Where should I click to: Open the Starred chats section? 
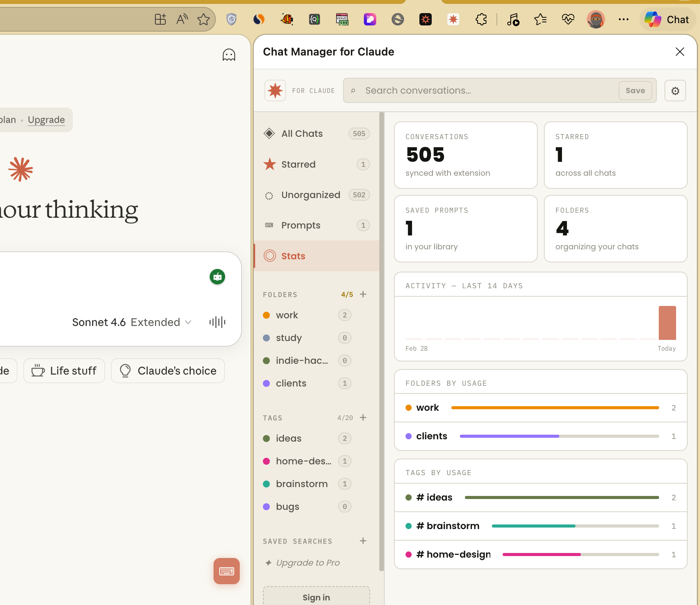(x=316, y=165)
